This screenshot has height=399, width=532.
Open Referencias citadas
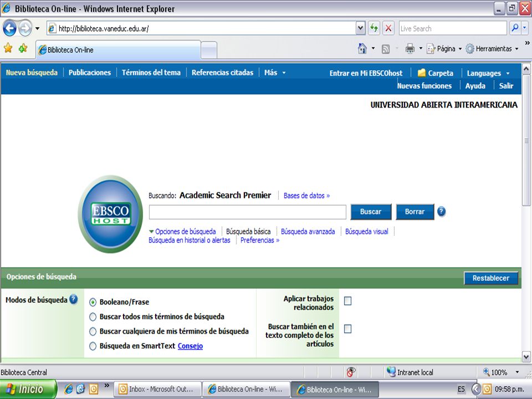222,73
